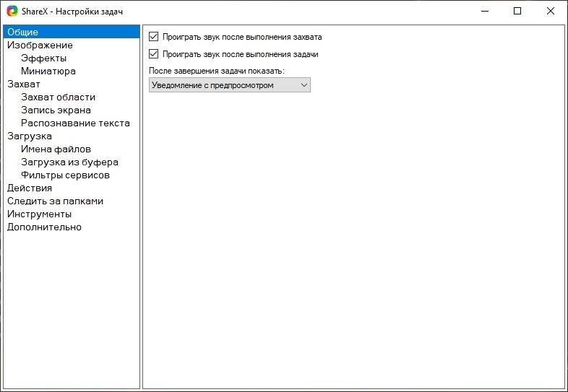Open the 'Захват' settings section
The height and width of the screenshot is (392, 568).
[24, 84]
